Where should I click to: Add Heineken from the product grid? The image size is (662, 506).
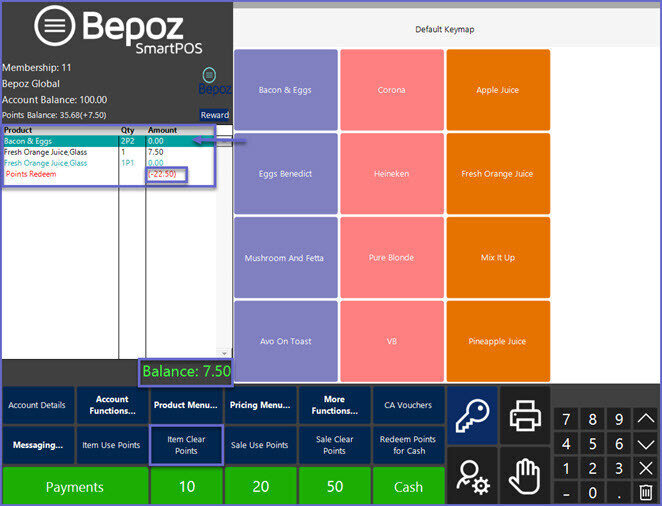[391, 174]
